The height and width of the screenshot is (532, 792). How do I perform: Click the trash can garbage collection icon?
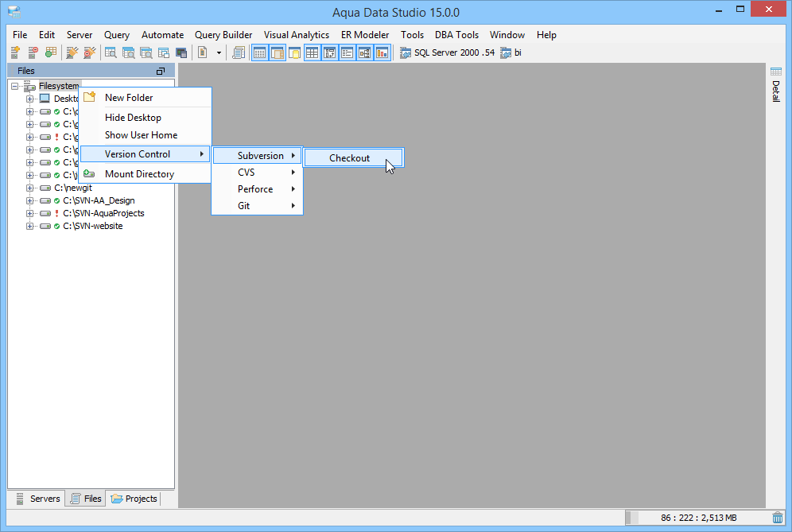778,518
